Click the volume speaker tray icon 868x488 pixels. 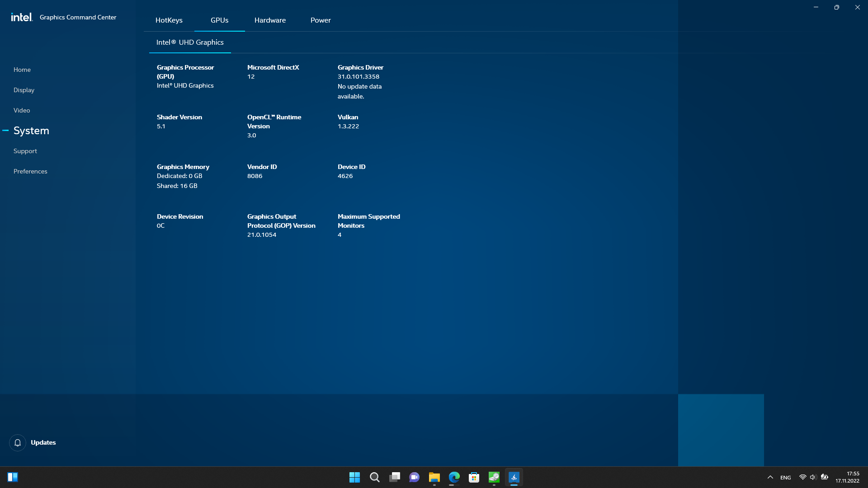point(813,477)
